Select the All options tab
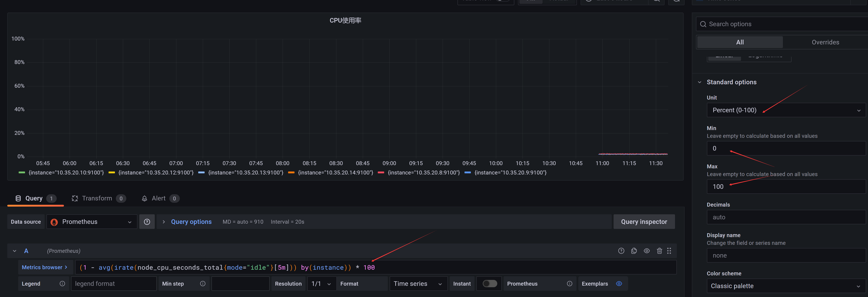Screen dimensions: 868x297 point(740,42)
